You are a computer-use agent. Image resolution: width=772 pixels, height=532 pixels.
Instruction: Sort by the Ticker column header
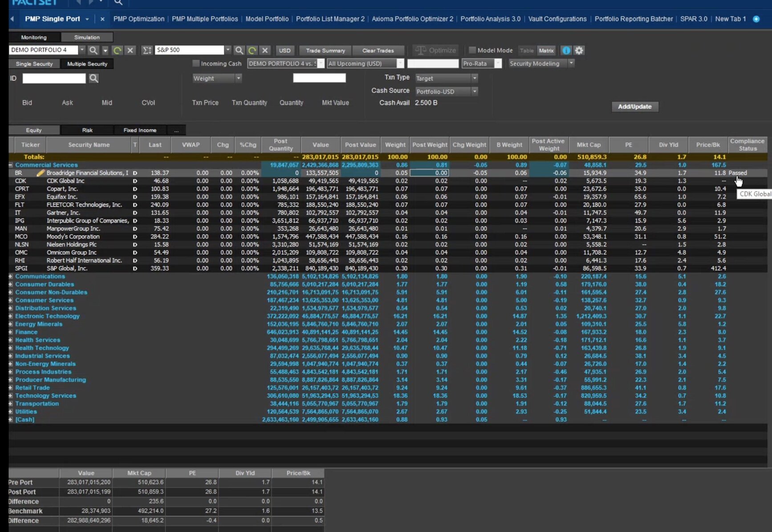[30, 145]
